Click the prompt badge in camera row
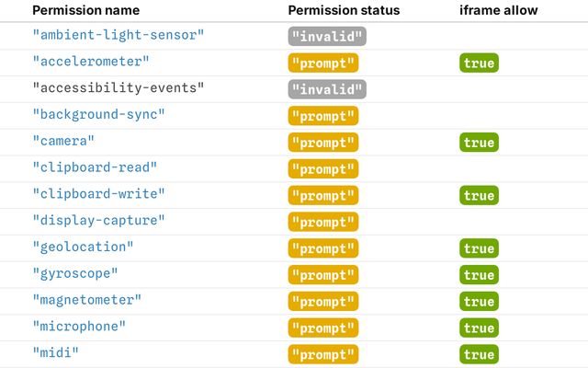 pos(323,143)
